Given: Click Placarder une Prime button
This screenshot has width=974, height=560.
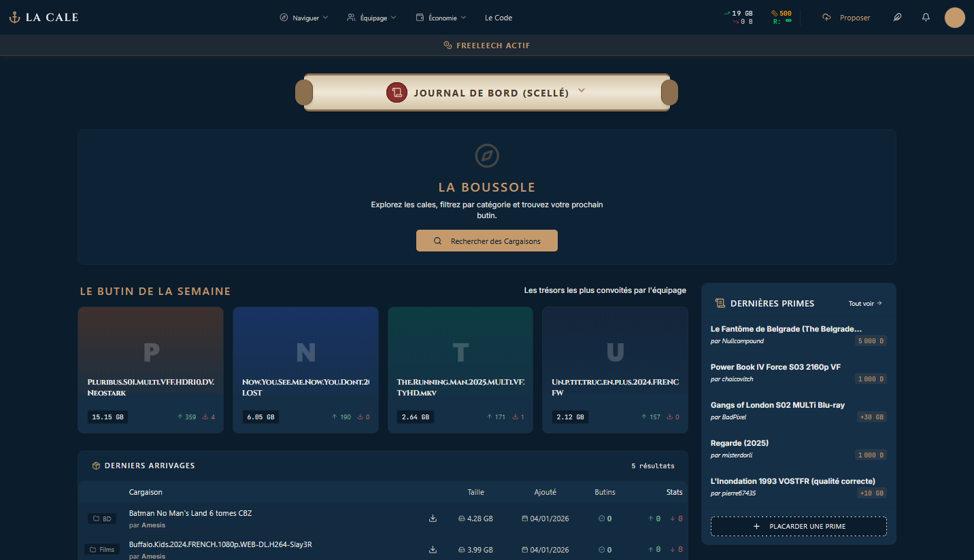Looking at the screenshot, I should [799, 526].
